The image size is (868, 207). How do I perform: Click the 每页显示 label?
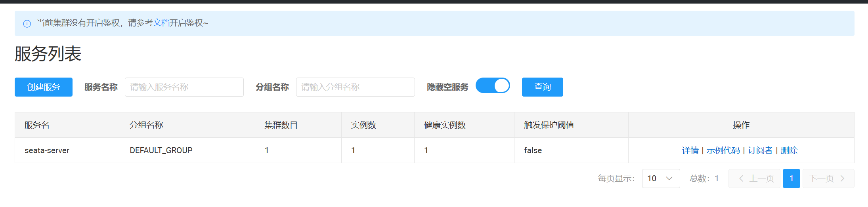tap(616, 179)
